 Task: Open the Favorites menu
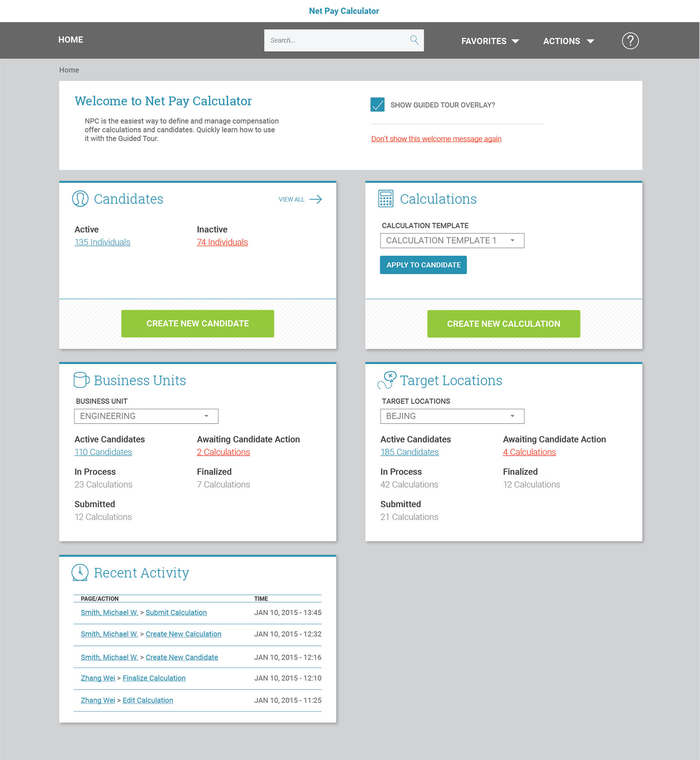click(x=490, y=41)
